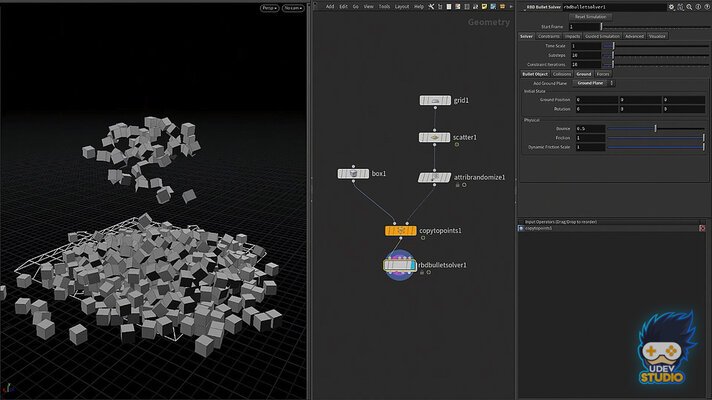Click the attribrandomize1 node icon
The width and height of the screenshot is (712, 400).
tap(434, 177)
